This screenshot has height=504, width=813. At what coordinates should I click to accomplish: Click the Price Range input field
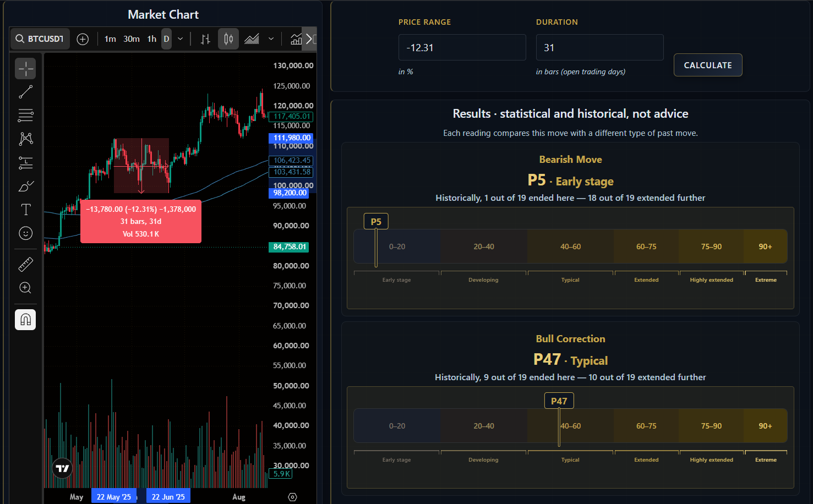462,47
